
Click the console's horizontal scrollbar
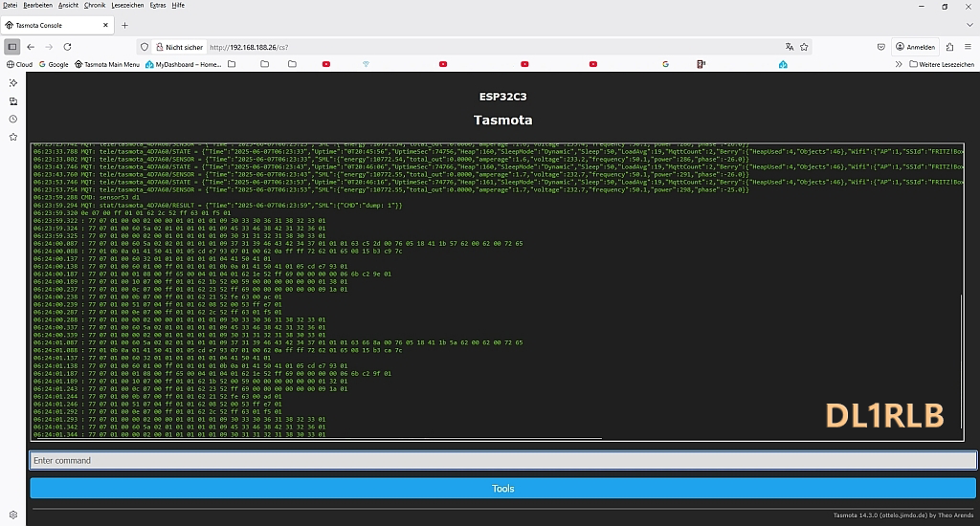pos(318,439)
